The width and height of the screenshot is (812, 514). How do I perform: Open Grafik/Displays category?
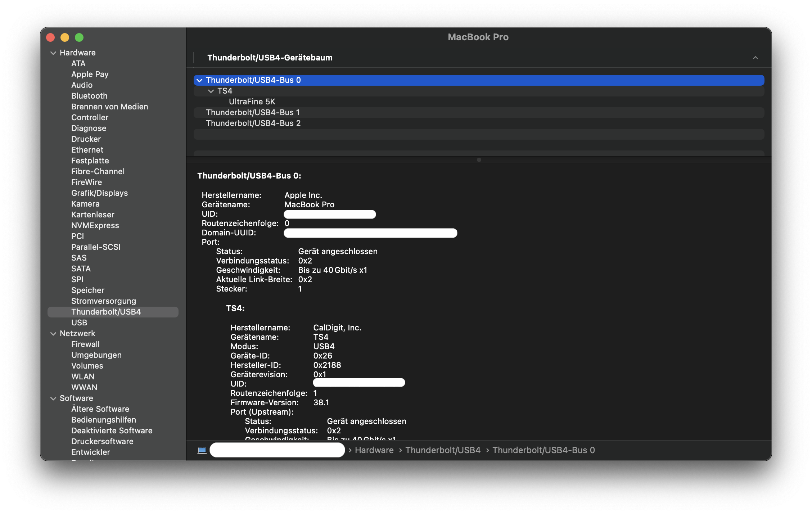click(x=99, y=193)
